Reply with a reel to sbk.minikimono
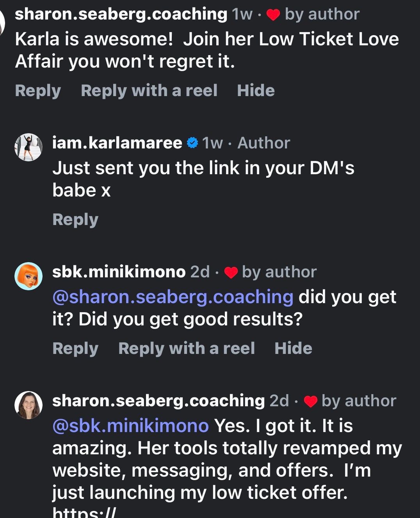This screenshot has height=518, width=420. pos(186,348)
